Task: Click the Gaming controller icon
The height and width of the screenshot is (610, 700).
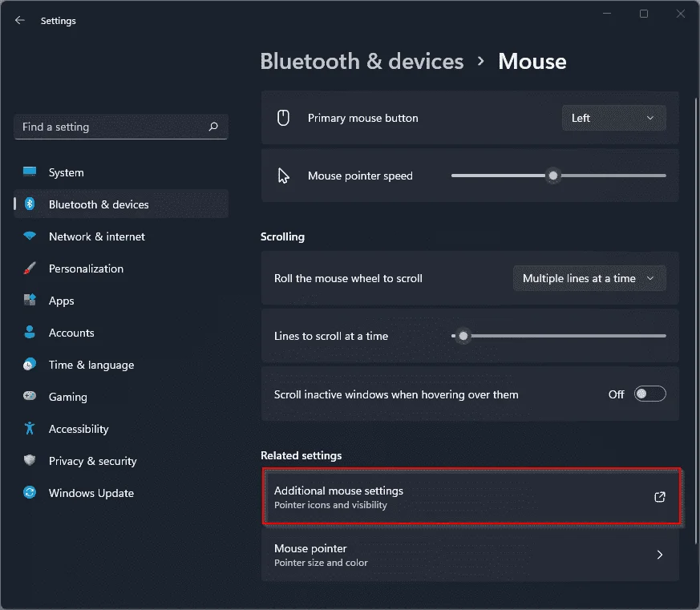Action: point(30,396)
